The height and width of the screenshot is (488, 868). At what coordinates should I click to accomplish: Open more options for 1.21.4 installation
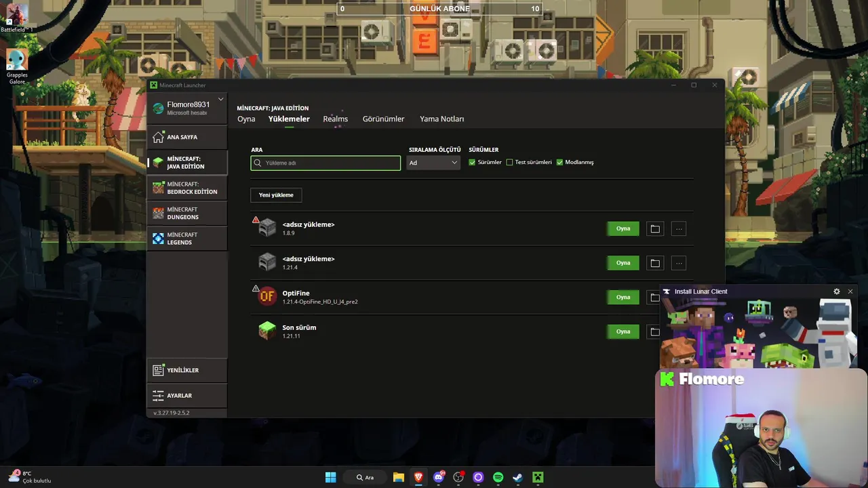[679, 263]
